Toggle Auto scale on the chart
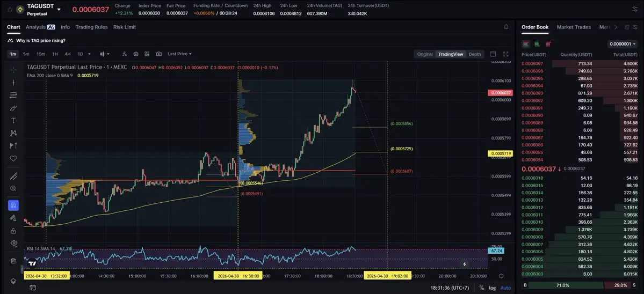This screenshot has height=294, width=644. tap(505, 288)
